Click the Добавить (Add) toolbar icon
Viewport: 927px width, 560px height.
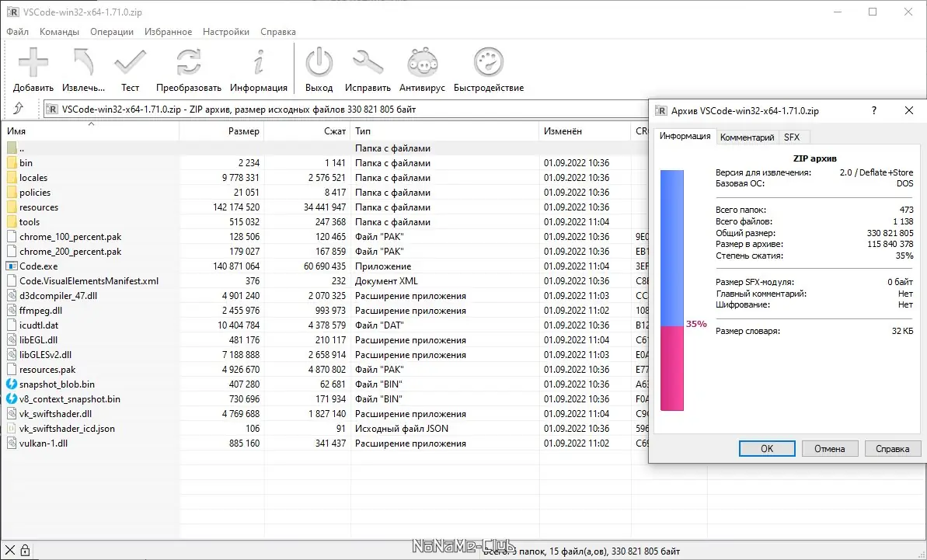[33, 62]
